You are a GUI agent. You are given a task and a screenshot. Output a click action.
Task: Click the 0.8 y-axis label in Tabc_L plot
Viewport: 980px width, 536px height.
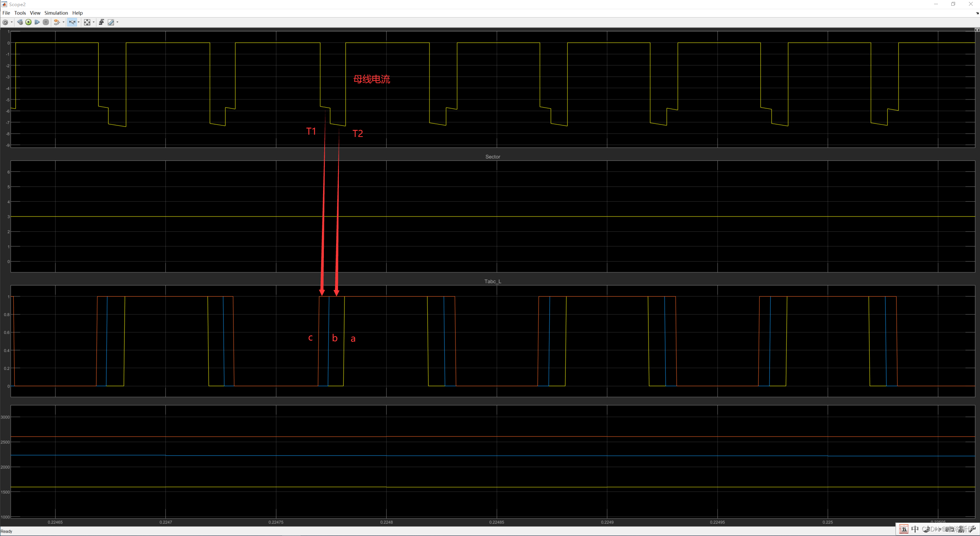tap(7, 315)
